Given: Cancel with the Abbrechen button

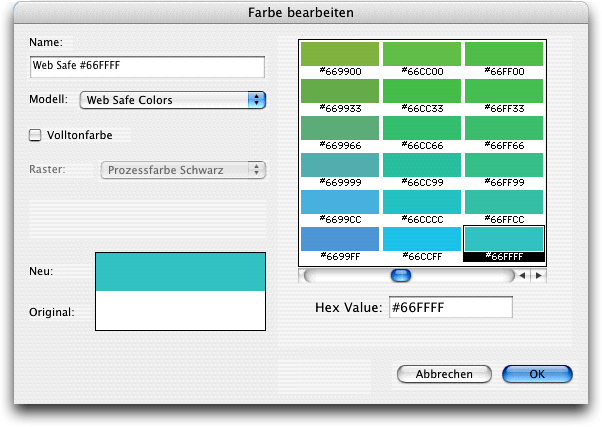Looking at the screenshot, I should pyautogui.click(x=444, y=374).
